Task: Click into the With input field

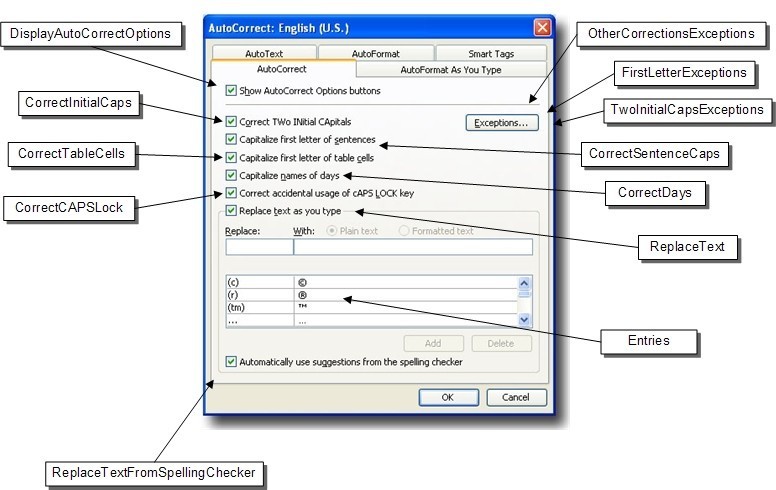Action: [x=413, y=246]
